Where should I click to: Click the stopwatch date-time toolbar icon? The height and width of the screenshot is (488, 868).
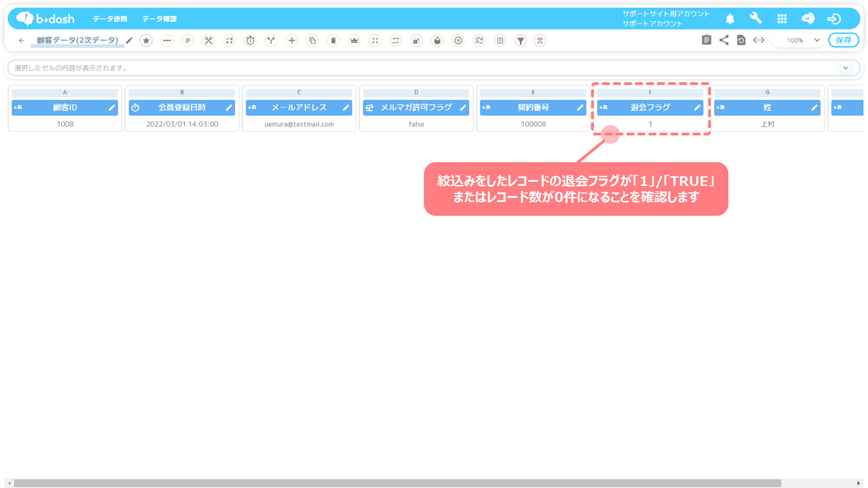[x=250, y=40]
